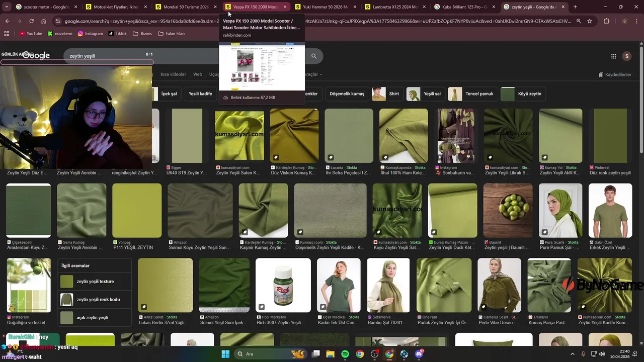Select the Web search tab
The image size is (644, 362).
pyautogui.click(x=198, y=74)
